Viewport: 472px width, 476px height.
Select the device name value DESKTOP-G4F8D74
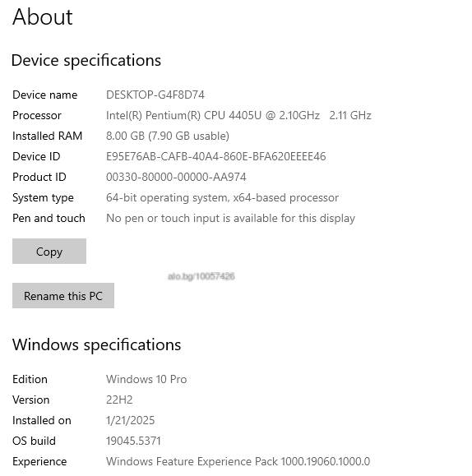point(155,95)
